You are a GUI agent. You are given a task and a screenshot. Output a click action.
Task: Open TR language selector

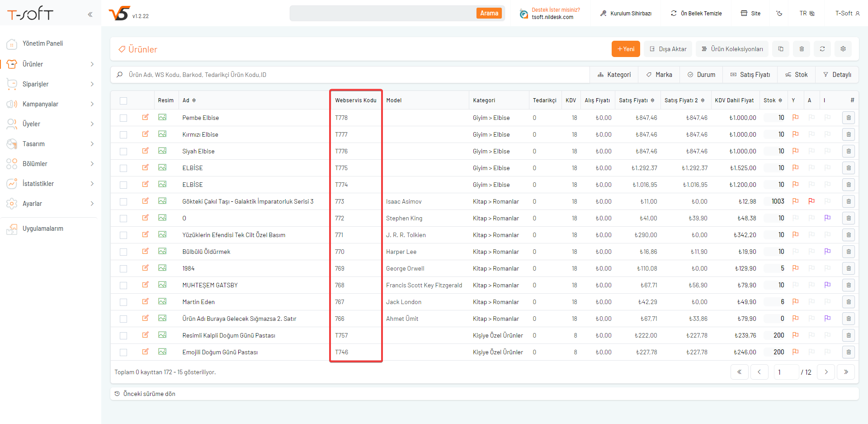coord(807,14)
